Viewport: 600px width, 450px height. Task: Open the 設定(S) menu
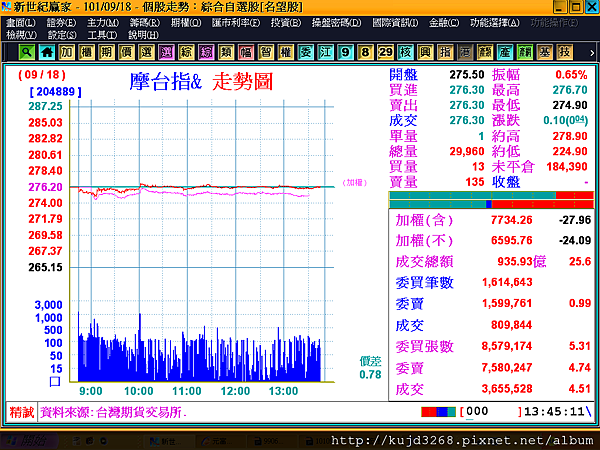click(x=62, y=35)
